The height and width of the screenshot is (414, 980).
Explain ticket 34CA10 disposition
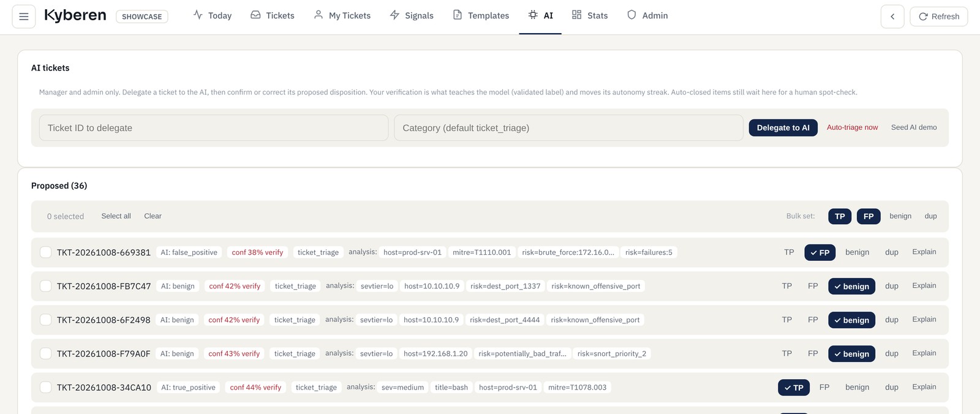(x=924, y=386)
